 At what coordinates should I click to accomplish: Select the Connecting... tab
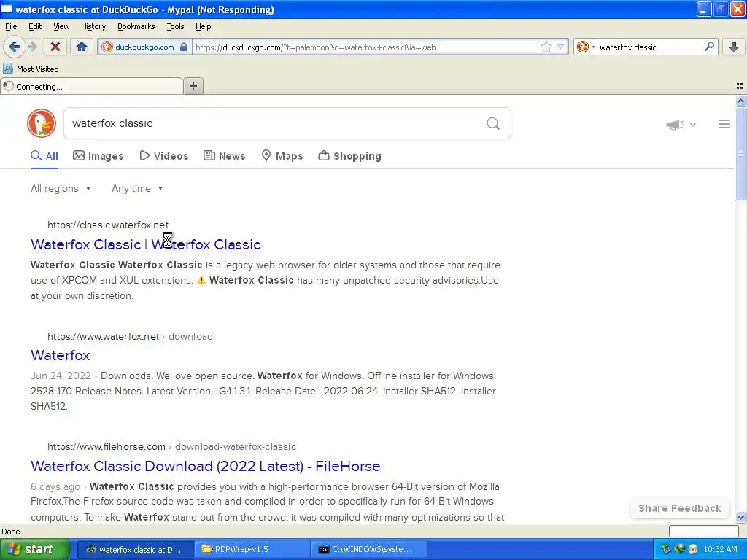pyautogui.click(x=91, y=87)
